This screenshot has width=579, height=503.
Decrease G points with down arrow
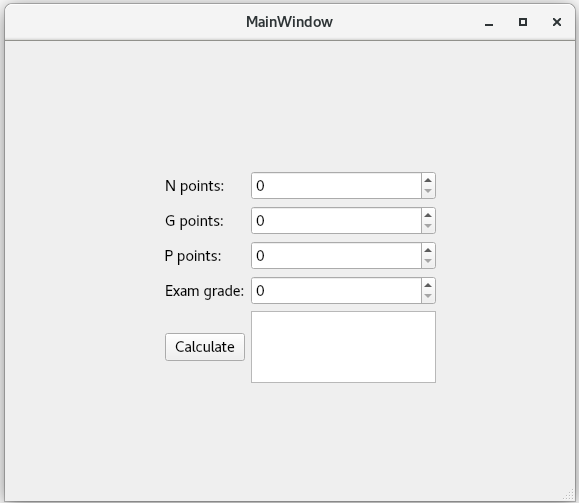(x=428, y=226)
